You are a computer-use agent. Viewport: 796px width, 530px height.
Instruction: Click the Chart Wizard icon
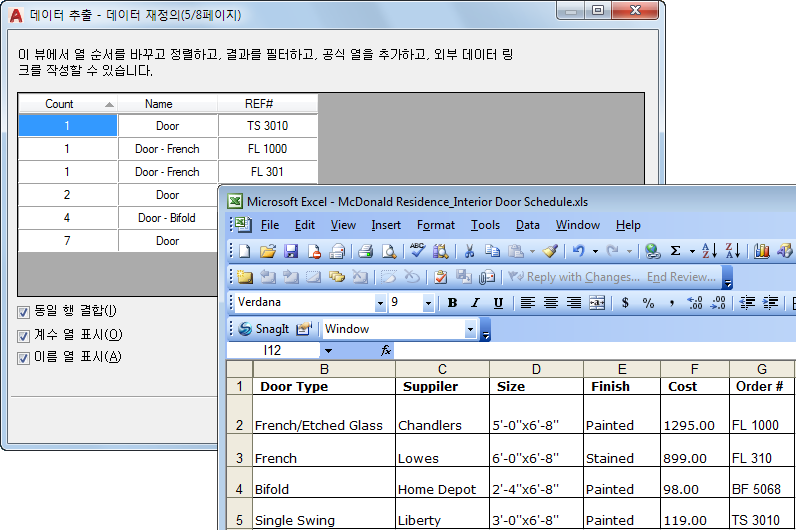tap(761, 251)
